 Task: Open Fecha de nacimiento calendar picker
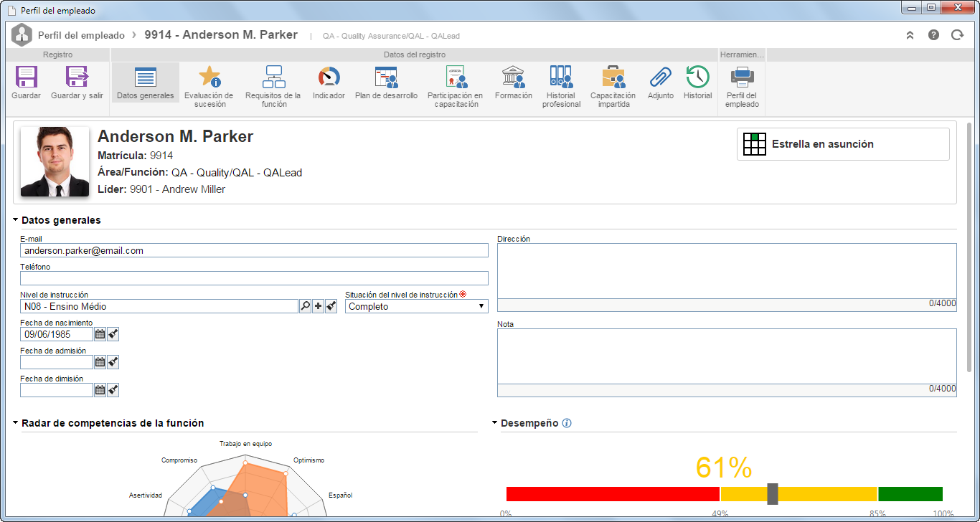(100, 334)
